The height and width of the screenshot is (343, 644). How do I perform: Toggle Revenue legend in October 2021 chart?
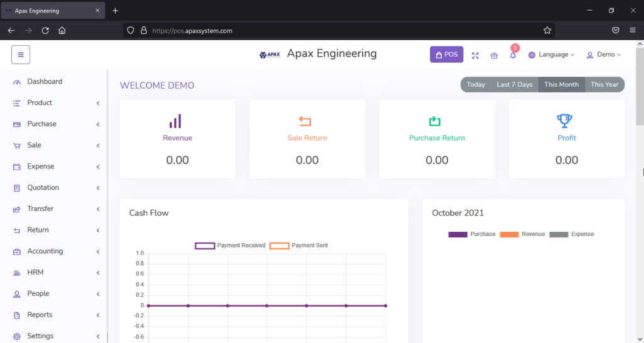coord(523,234)
